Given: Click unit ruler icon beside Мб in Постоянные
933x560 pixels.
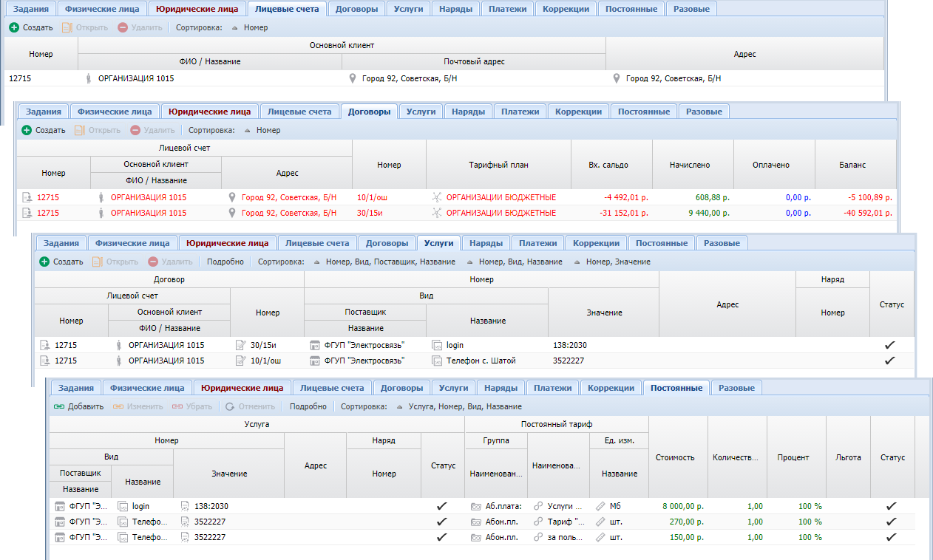Looking at the screenshot, I should [600, 506].
